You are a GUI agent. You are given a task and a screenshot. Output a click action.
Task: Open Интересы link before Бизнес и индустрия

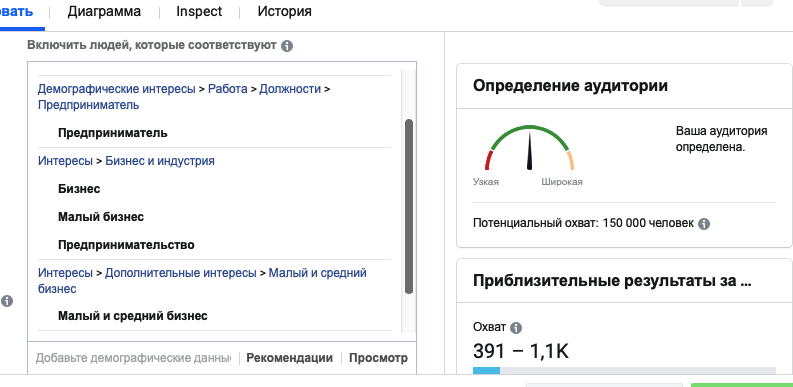point(65,161)
